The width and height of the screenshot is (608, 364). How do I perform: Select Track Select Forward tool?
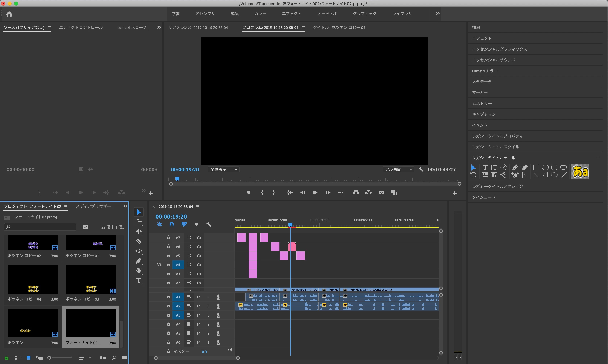(x=139, y=221)
